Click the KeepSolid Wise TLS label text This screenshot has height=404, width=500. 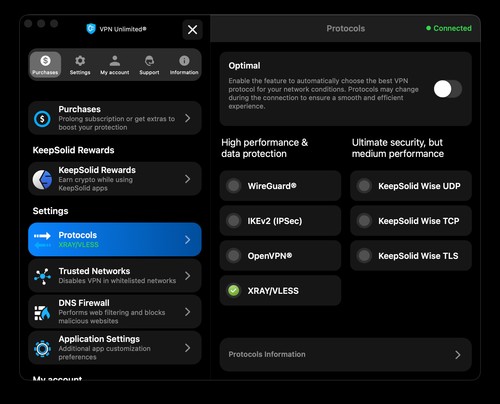[x=418, y=256]
